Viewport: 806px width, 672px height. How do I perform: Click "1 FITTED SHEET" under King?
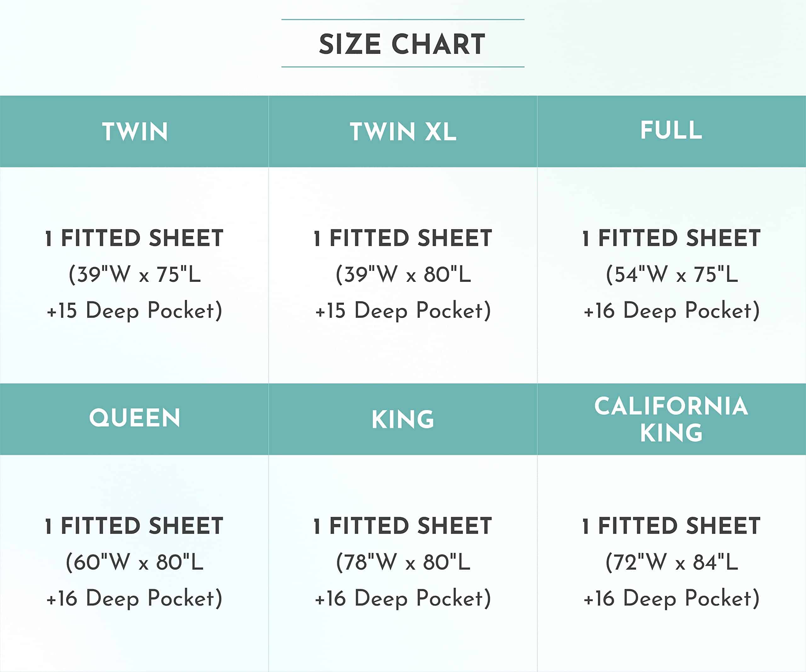[403, 526]
